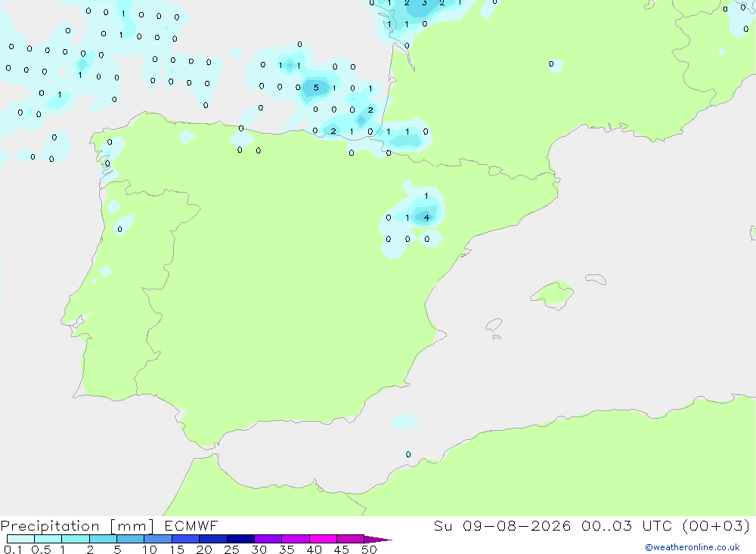Select the 25–30 mm navy legend box
The image size is (756, 554).
240,539
